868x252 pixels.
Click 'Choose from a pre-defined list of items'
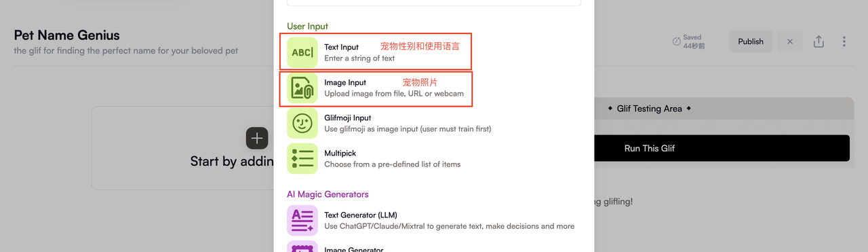[x=392, y=164]
